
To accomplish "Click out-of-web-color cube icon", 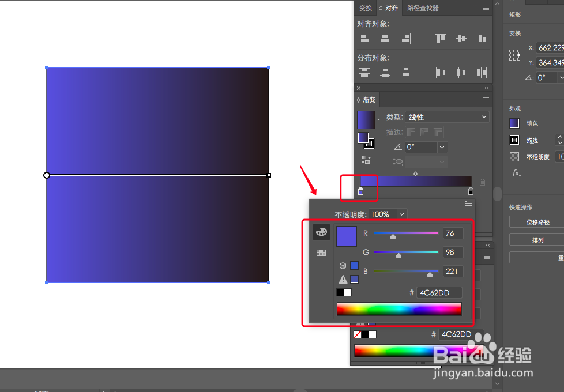I will pyautogui.click(x=343, y=265).
